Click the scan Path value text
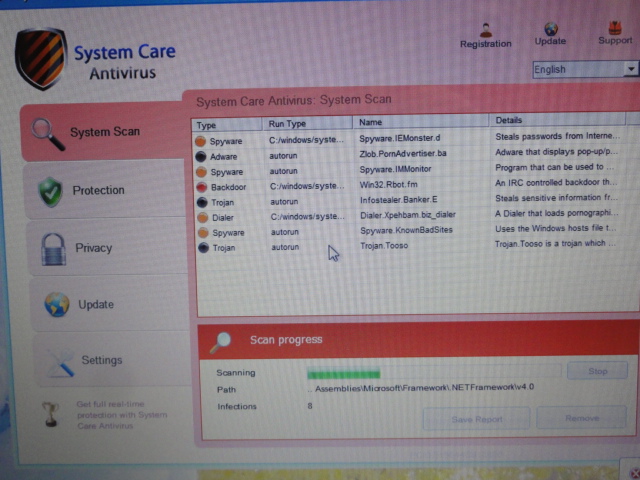The width and height of the screenshot is (640, 480). pos(421,388)
